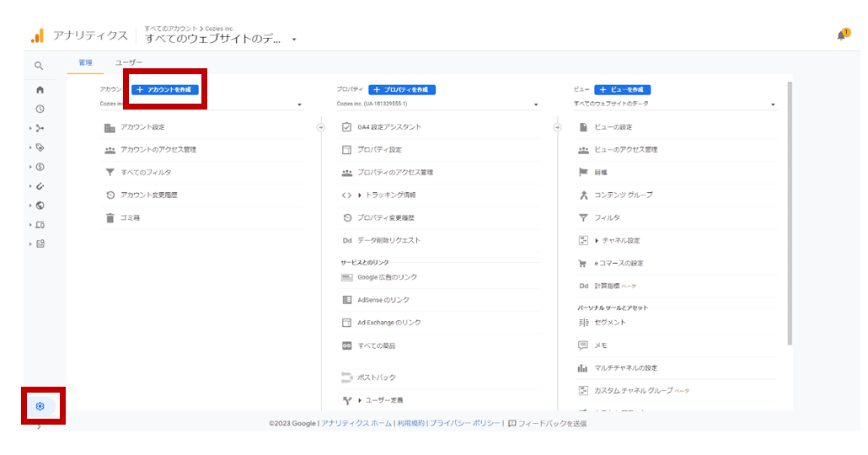Open the Acquisition icon in sidebar

pyautogui.click(x=40, y=128)
